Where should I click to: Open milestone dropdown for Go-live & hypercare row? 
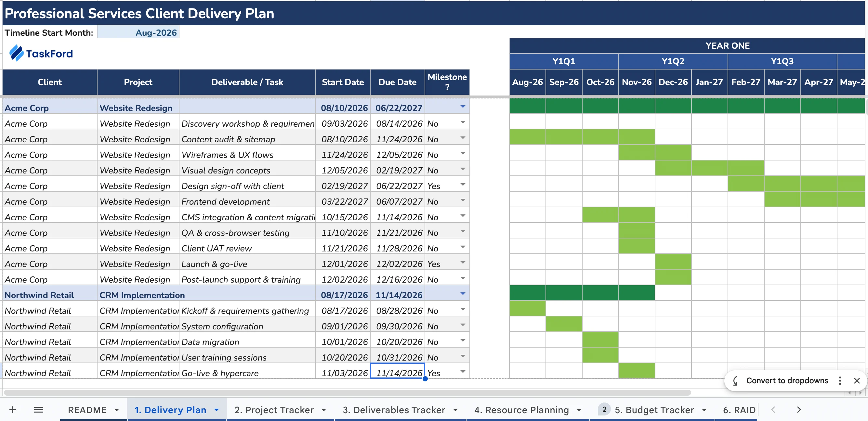tap(463, 372)
